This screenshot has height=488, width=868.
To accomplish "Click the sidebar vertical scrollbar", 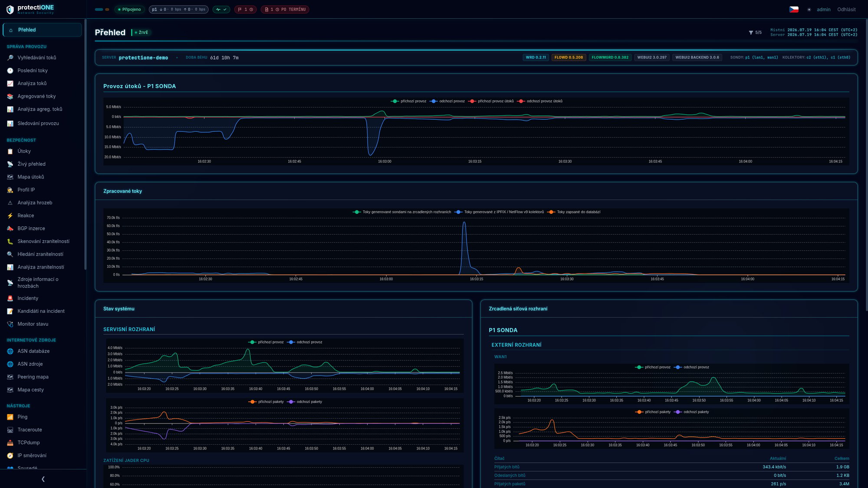I will click(85, 144).
